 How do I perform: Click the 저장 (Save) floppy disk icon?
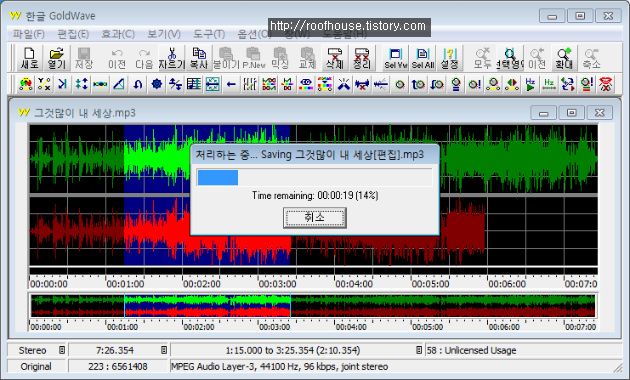[x=84, y=58]
